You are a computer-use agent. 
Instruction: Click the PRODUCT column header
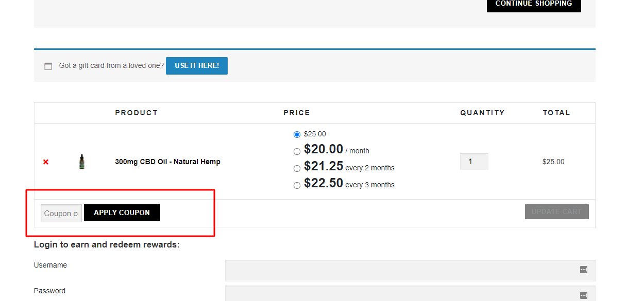point(137,113)
